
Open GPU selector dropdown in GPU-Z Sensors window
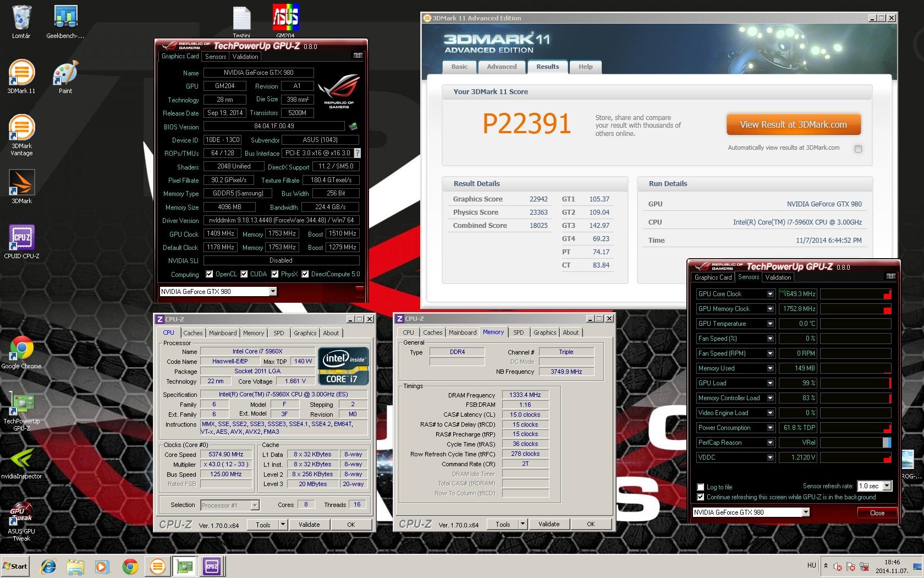(806, 512)
